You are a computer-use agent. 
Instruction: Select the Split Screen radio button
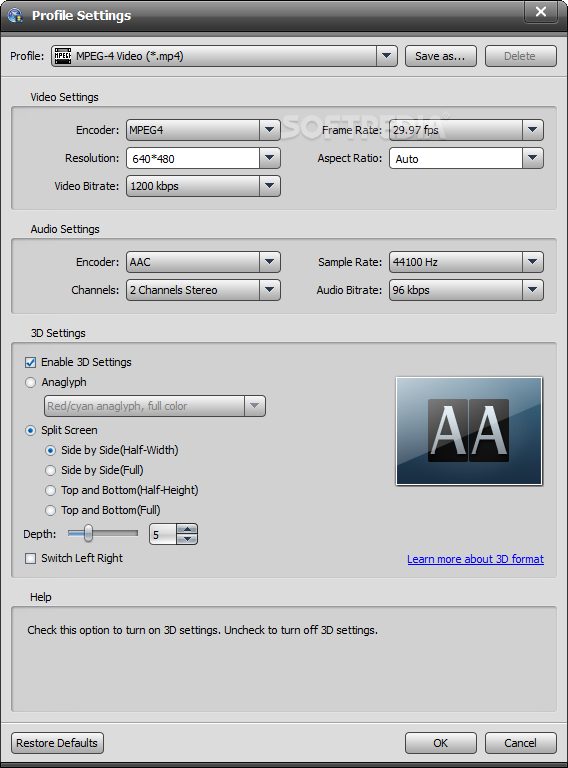point(30,431)
